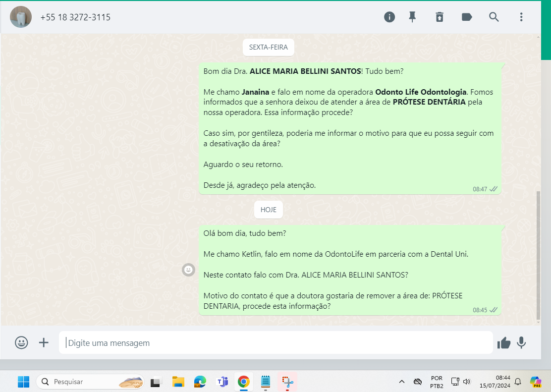Switch to Google Chrome in taskbar
The image size is (551, 392).
[x=243, y=382]
